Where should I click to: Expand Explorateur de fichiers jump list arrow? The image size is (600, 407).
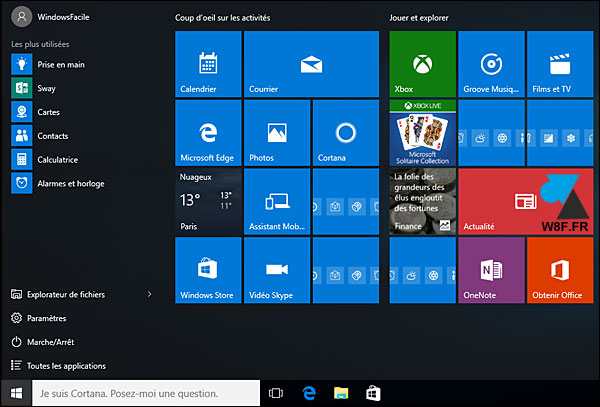coord(150,294)
